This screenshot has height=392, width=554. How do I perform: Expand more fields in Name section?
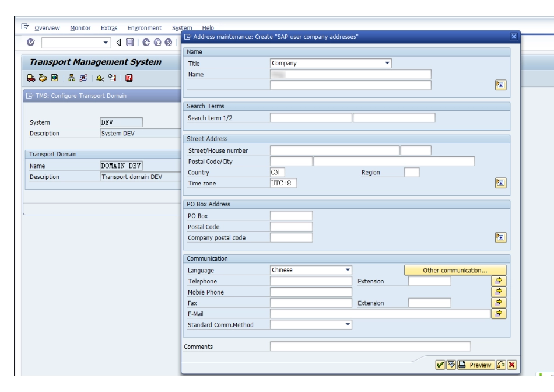click(x=500, y=85)
